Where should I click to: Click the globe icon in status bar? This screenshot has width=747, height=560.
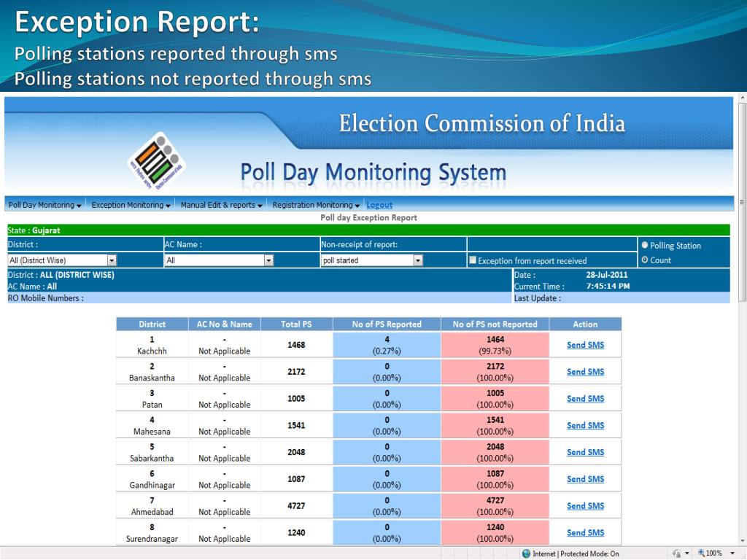(x=526, y=553)
